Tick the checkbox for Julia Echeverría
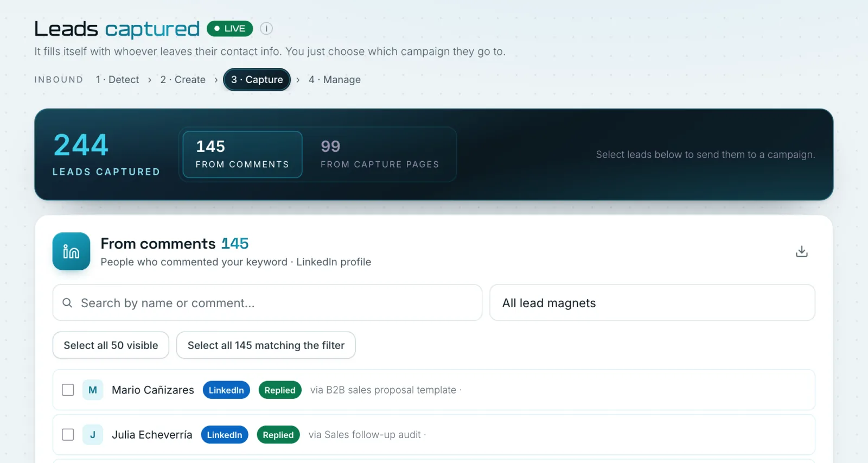The height and width of the screenshot is (463, 868). pyautogui.click(x=68, y=435)
